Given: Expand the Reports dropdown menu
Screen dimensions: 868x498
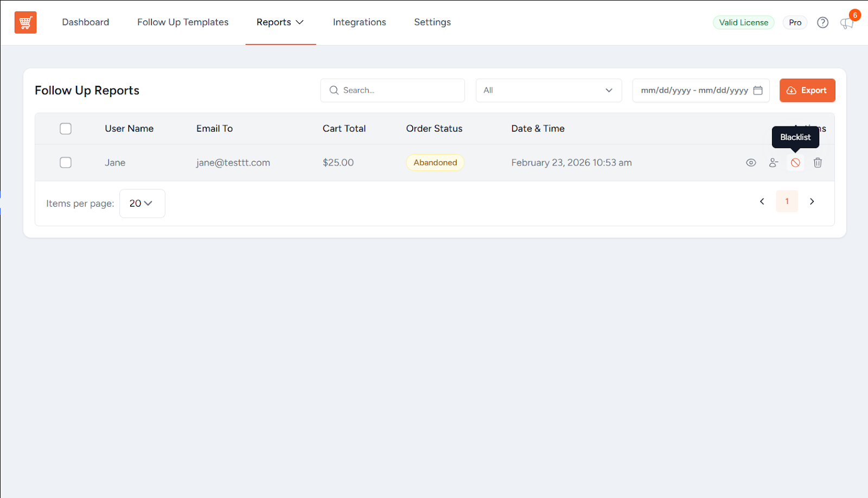Looking at the screenshot, I should click(280, 22).
